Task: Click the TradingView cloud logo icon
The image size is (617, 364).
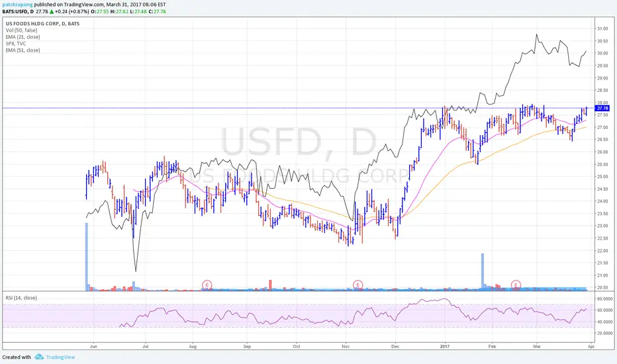Action: 39,357
